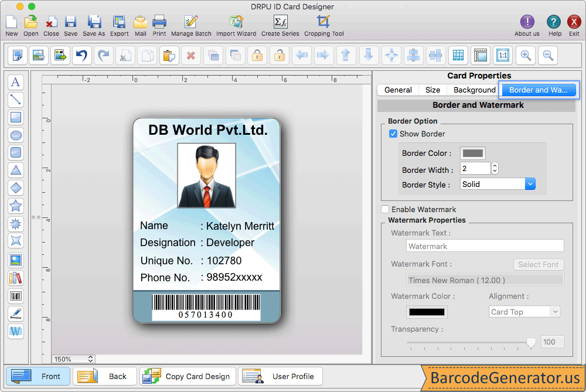Select the Ellipse shape tool
This screenshot has height=392, width=586.
(x=16, y=135)
